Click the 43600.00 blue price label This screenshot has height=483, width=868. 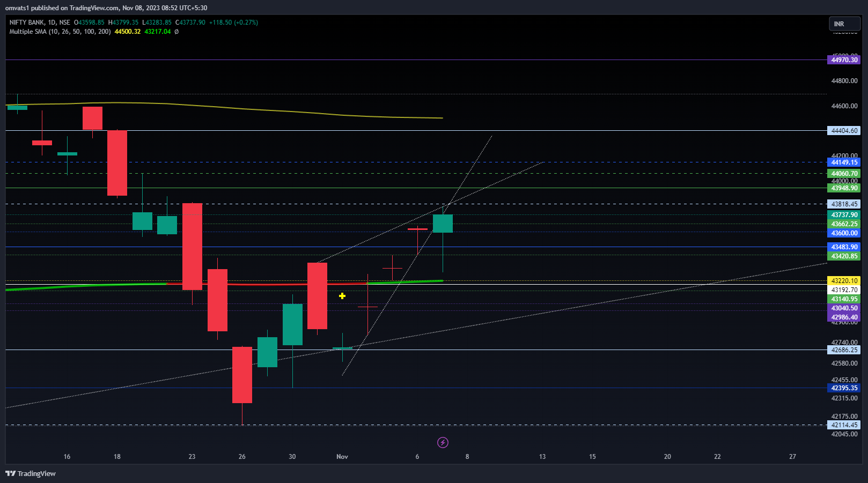pyautogui.click(x=844, y=233)
